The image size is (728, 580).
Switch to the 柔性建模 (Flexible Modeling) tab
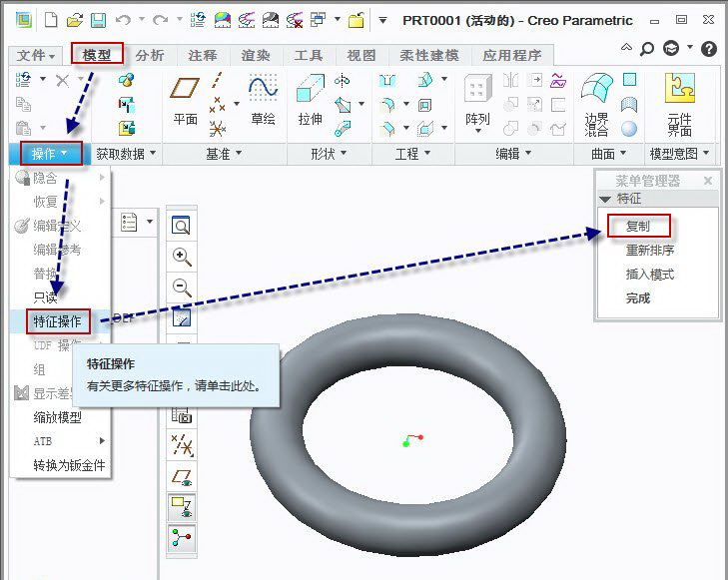pyautogui.click(x=429, y=56)
